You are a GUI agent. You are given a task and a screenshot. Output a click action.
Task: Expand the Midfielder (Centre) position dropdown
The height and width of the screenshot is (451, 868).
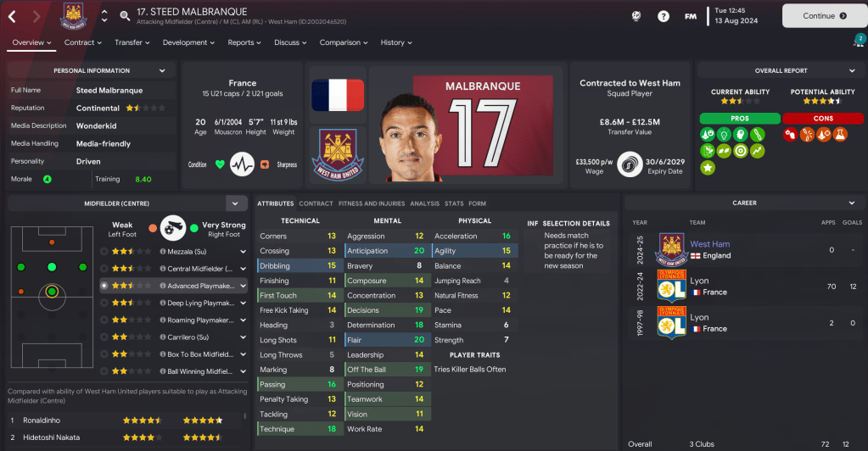(x=235, y=203)
